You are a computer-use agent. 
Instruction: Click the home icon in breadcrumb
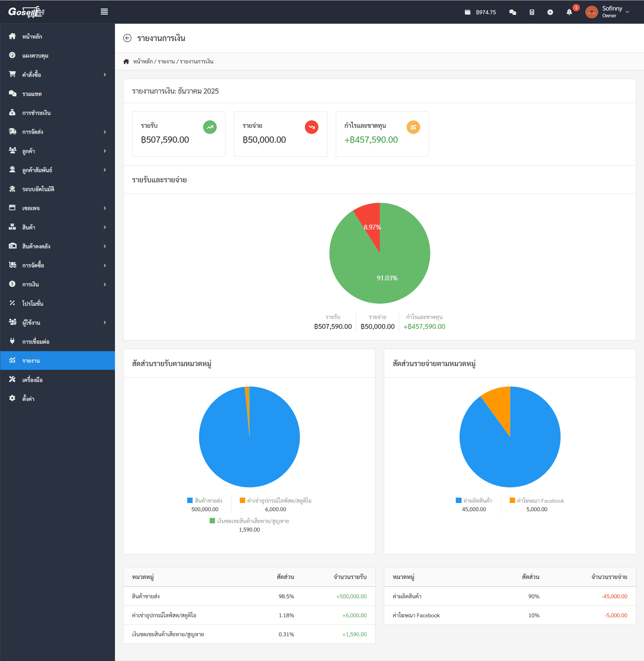[x=126, y=61]
